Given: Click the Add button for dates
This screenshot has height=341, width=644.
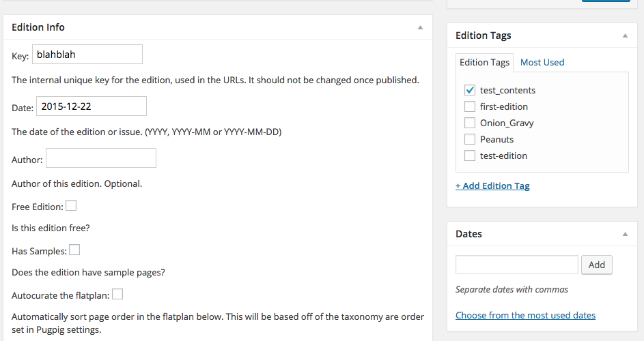Looking at the screenshot, I should tap(596, 265).
